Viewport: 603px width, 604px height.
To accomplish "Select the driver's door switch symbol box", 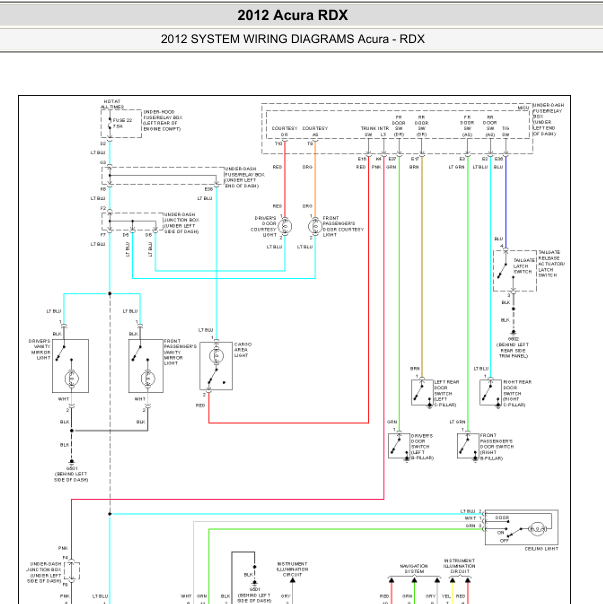I will pos(399,446).
